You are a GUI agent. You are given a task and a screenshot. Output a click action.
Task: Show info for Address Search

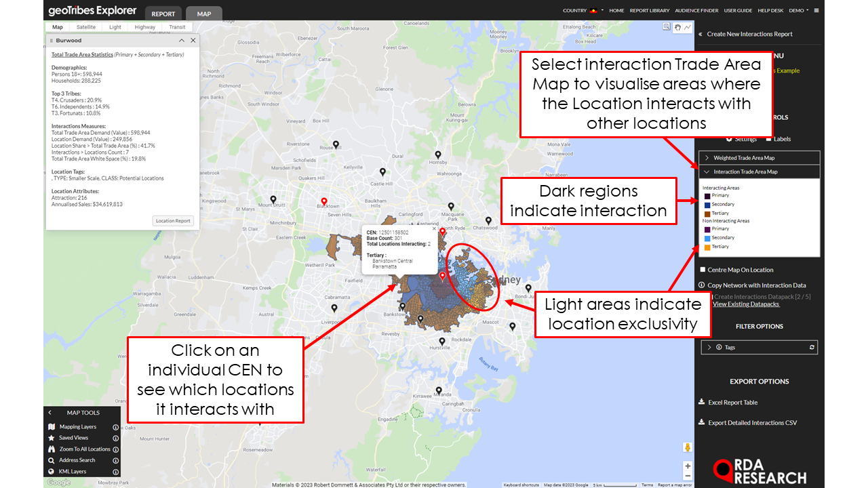116,460
